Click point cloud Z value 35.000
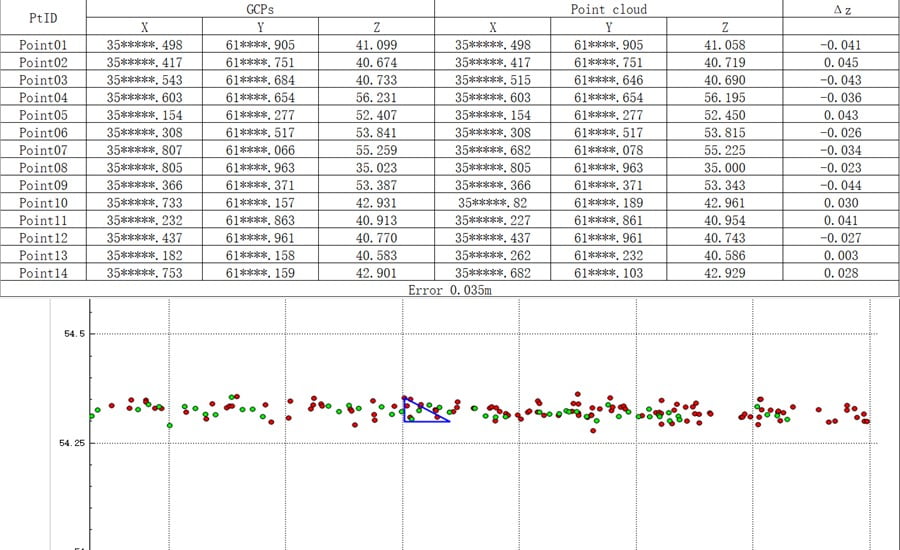Viewport: 900px width, 550px height. [x=724, y=169]
